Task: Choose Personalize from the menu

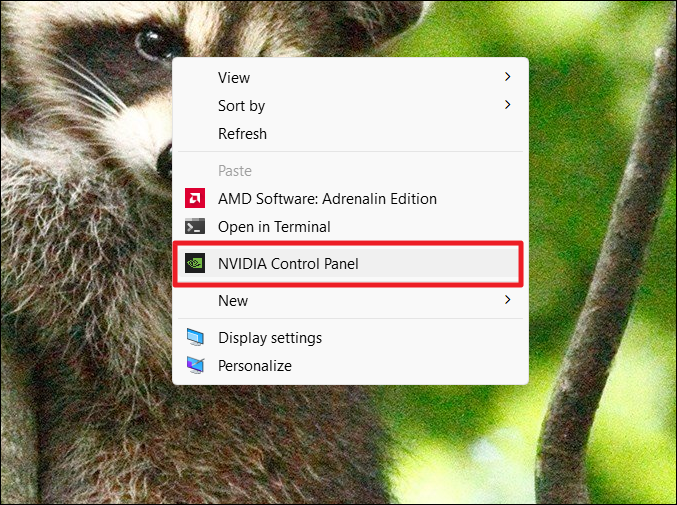Action: point(350,366)
